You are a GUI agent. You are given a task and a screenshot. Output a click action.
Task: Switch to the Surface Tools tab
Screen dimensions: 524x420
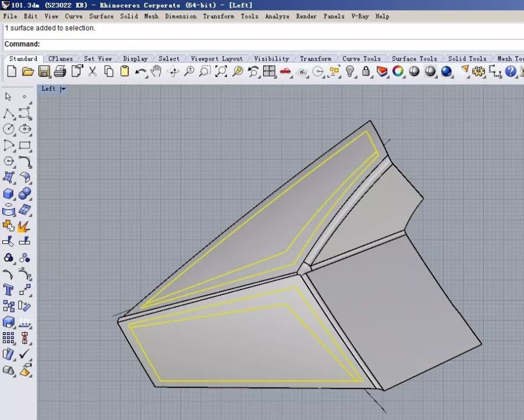pos(414,59)
